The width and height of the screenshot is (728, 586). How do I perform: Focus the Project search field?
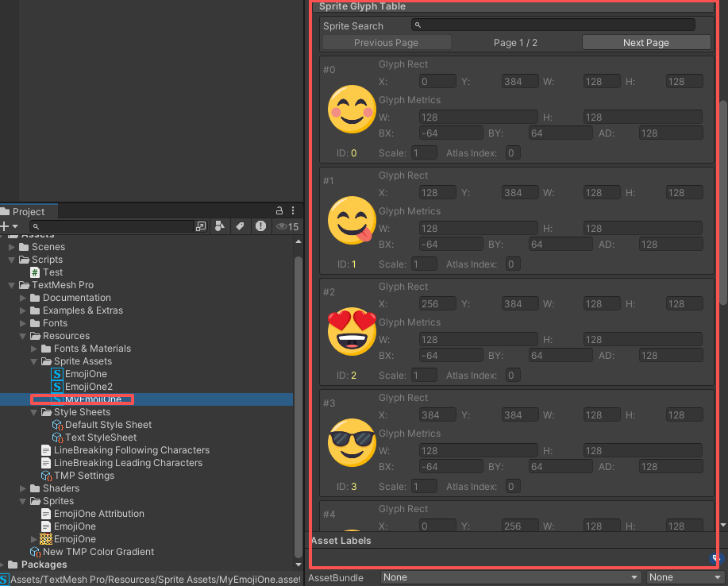click(111, 226)
